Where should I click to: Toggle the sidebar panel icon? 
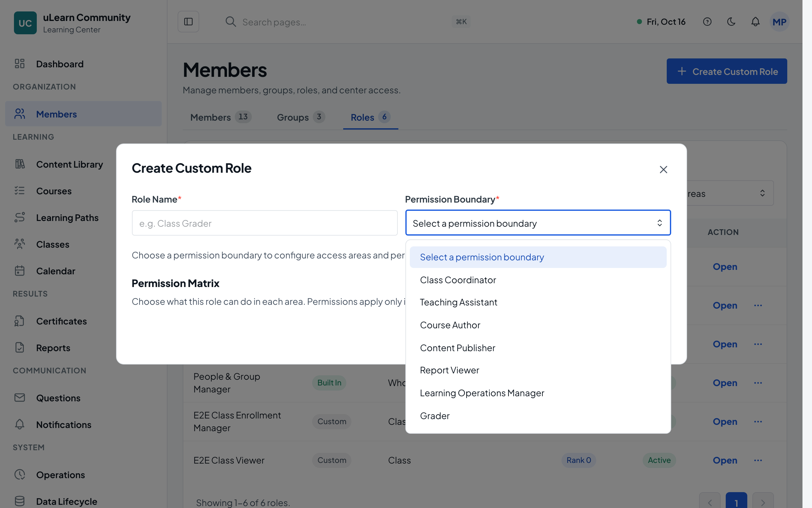coord(188,22)
